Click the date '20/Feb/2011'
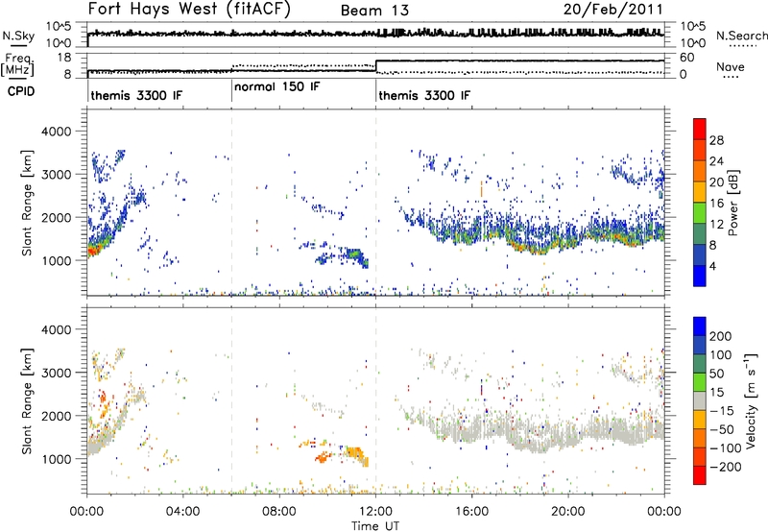Image resolution: width=768 pixels, height=532 pixels. (x=612, y=10)
